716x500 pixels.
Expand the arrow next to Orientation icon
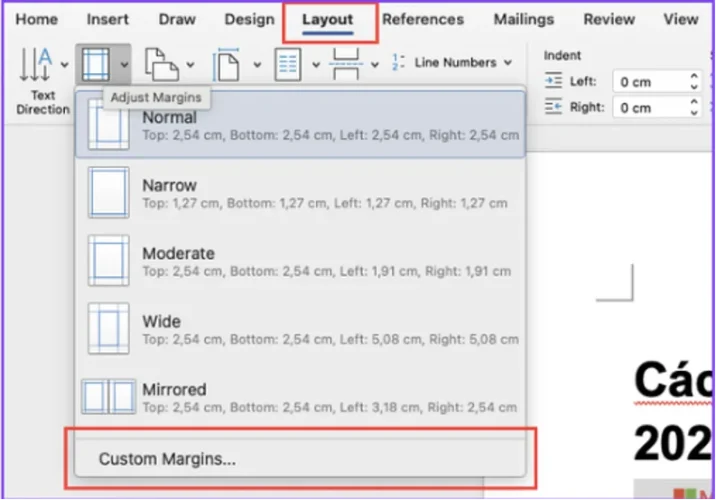click(190, 66)
